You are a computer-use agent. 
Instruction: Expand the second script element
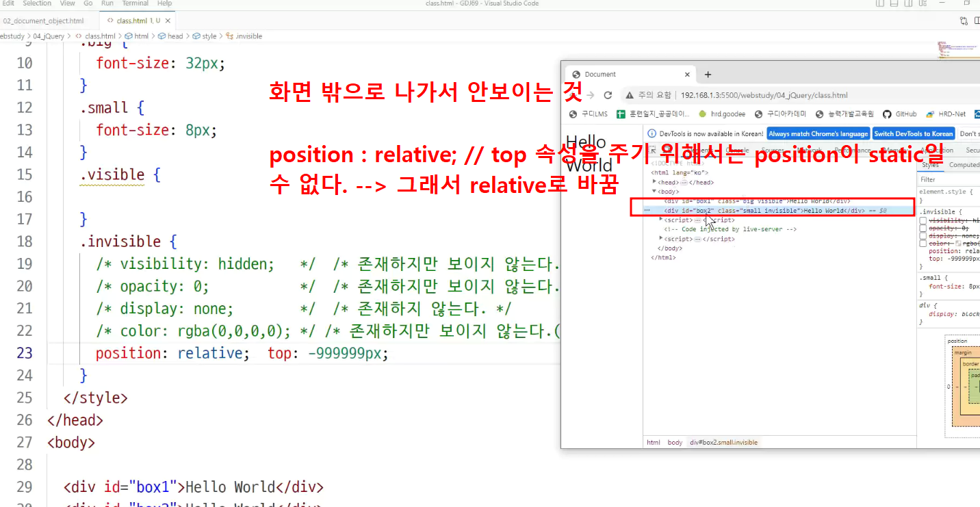point(661,239)
